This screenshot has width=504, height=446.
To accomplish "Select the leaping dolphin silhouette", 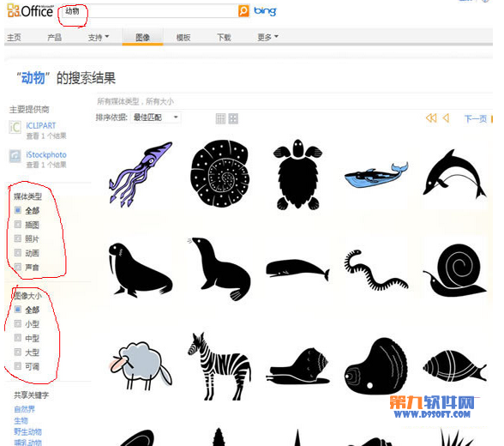I will click(x=454, y=174).
